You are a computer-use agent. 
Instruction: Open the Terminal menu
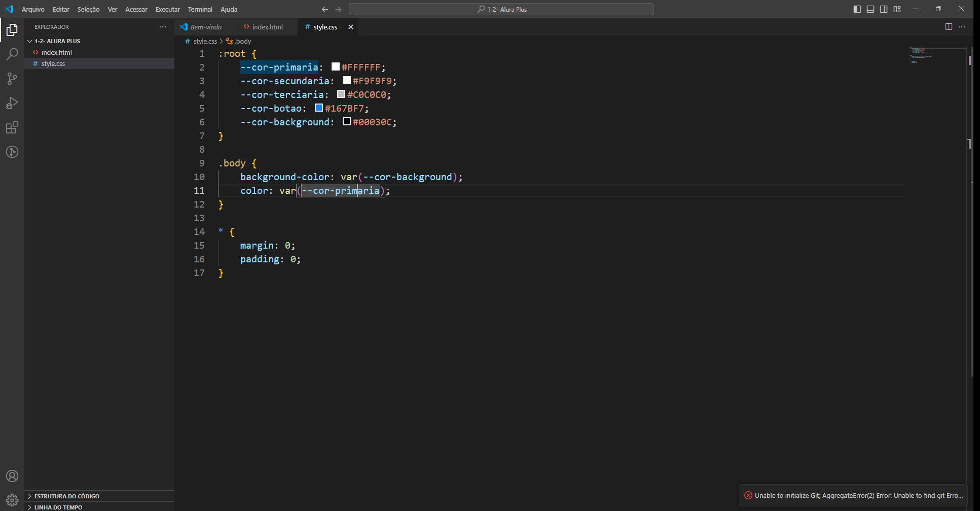point(200,9)
